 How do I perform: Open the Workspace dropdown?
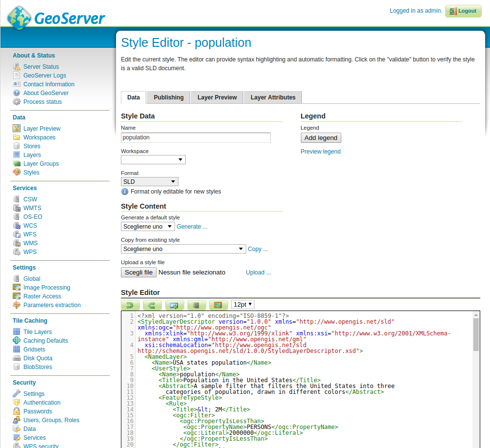153,159
